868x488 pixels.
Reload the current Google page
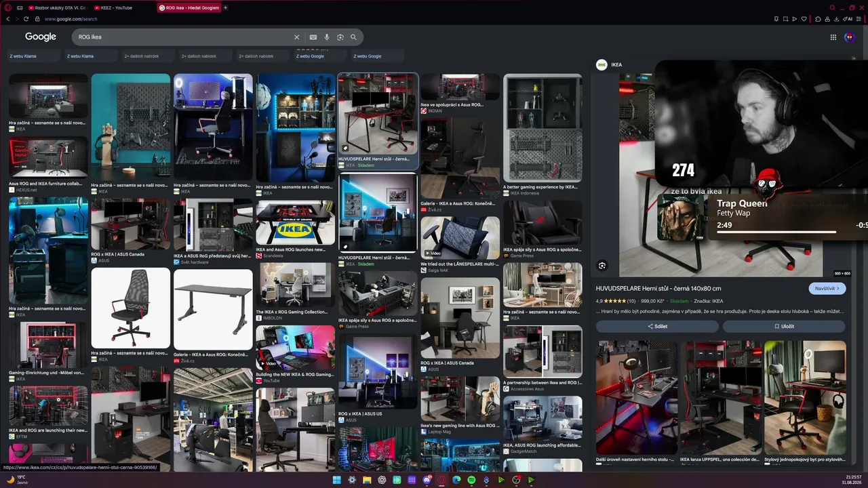coord(26,19)
